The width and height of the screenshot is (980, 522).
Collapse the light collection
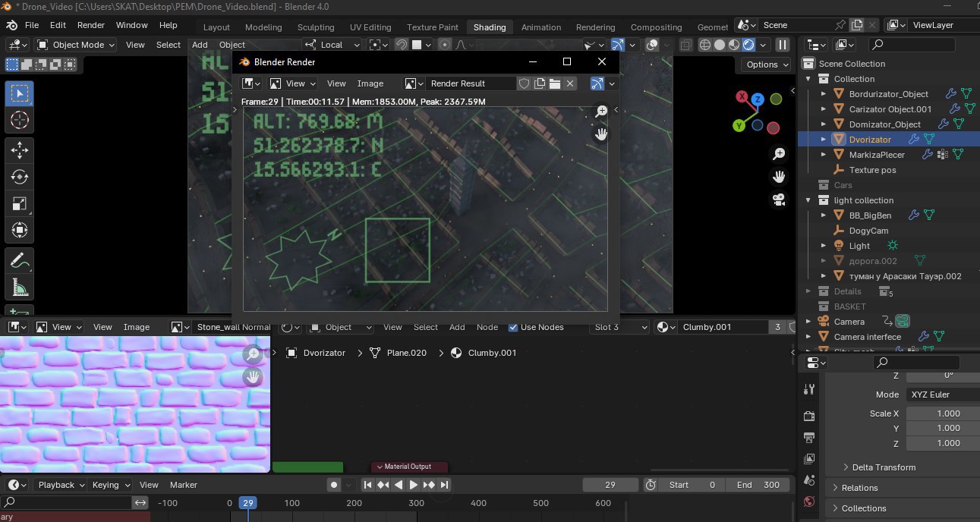point(808,200)
